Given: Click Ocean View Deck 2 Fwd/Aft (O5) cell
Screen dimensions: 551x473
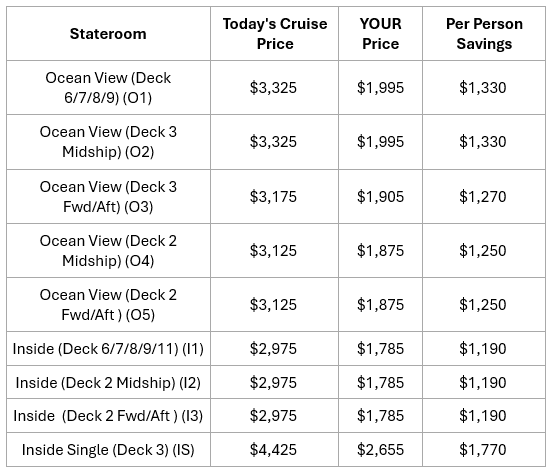Looking at the screenshot, I should 108,305.
